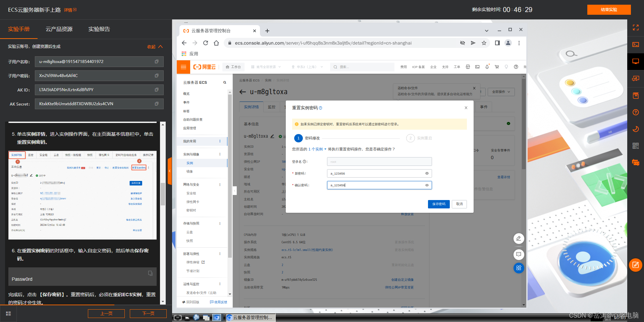Open the Chrome tab search chevron
The width and height of the screenshot is (644, 322).
click(487, 31)
